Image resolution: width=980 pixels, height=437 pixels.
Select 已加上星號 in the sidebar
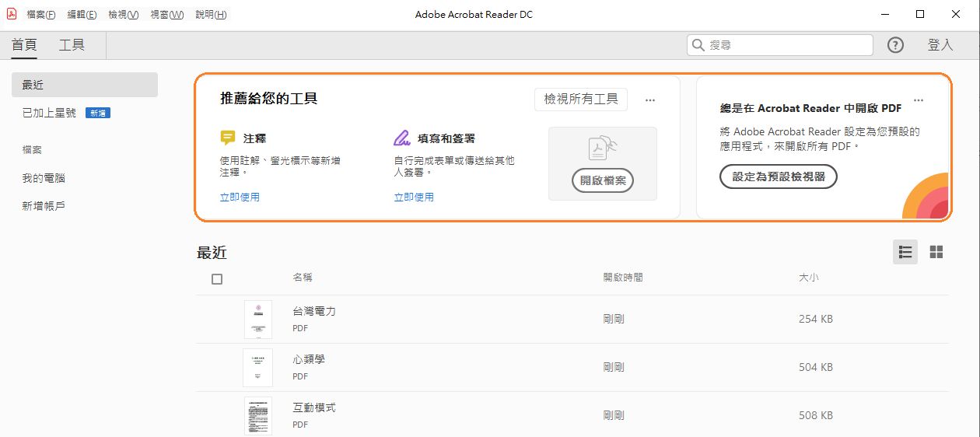(x=49, y=113)
